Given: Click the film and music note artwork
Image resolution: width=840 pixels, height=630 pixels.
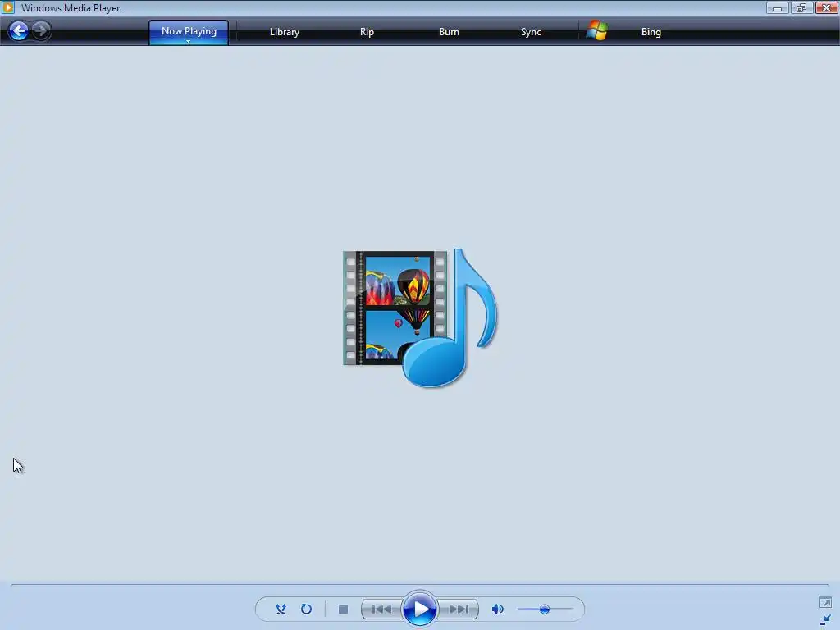Looking at the screenshot, I should pyautogui.click(x=421, y=317).
